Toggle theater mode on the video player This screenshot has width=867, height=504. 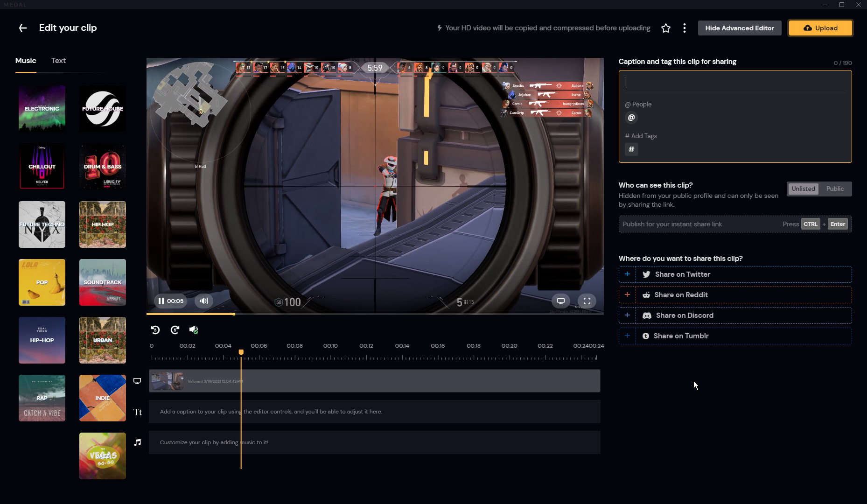[561, 301]
